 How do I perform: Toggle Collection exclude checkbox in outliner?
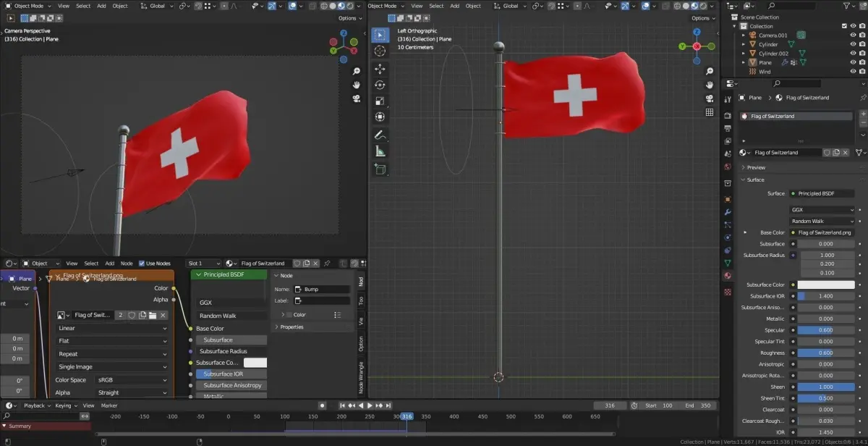pos(845,26)
